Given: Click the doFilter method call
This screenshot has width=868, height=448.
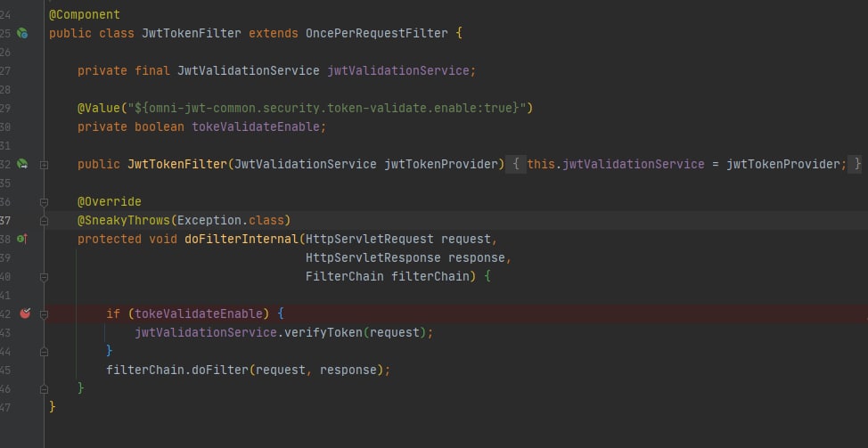Looking at the screenshot, I should click(220, 370).
